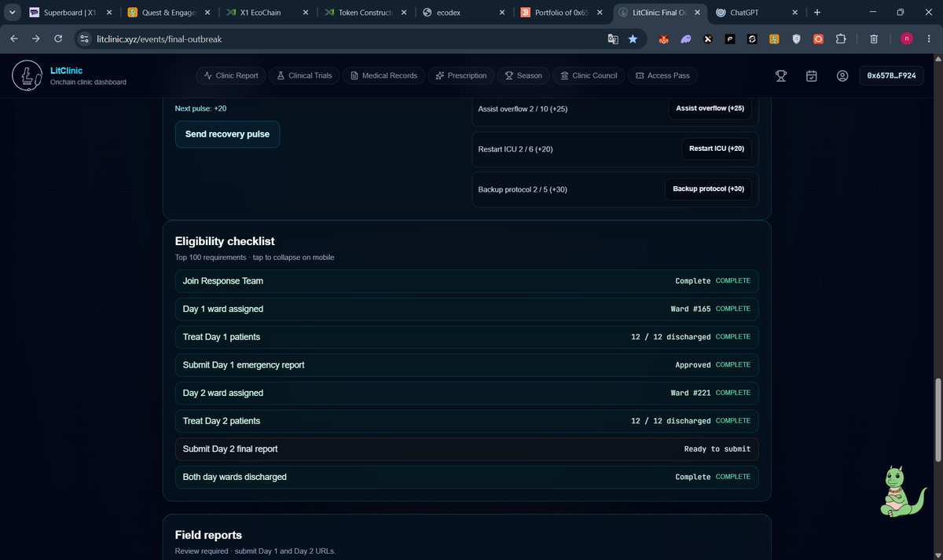
Task: Select the Treat Day 1 patients row
Action: pyautogui.click(x=467, y=337)
